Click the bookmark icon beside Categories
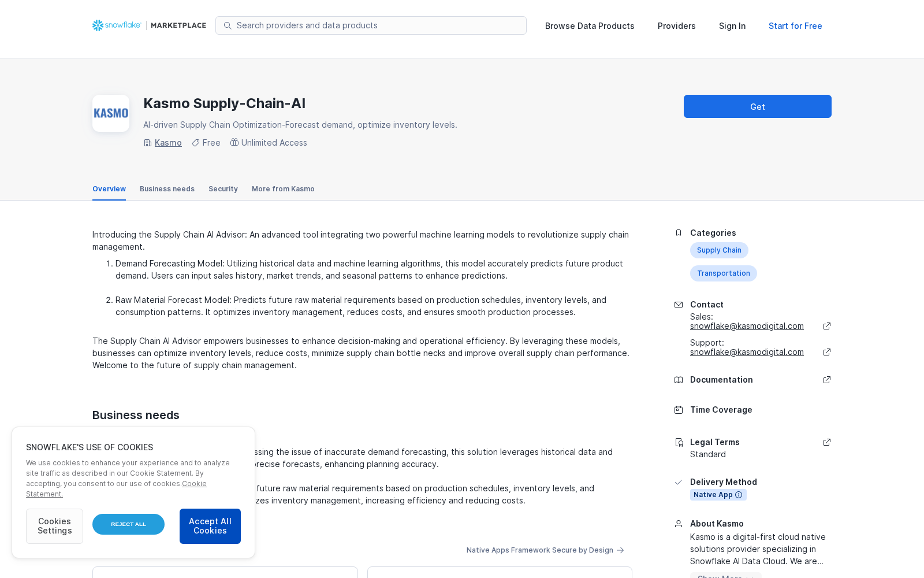The width and height of the screenshot is (924, 578). coord(679,233)
